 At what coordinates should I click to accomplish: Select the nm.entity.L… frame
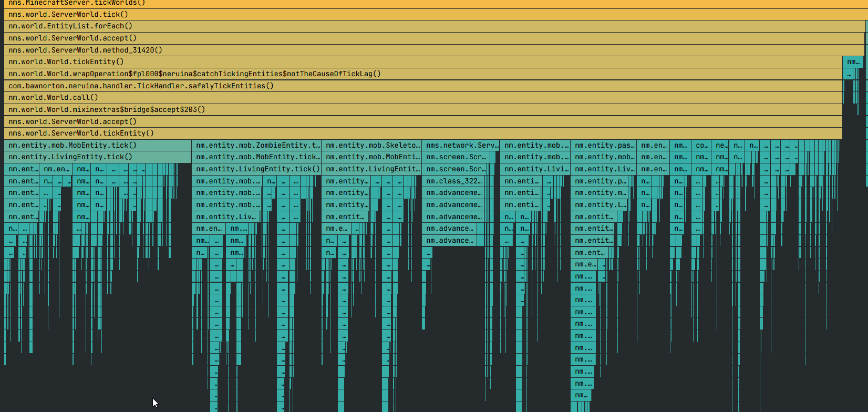point(599,205)
